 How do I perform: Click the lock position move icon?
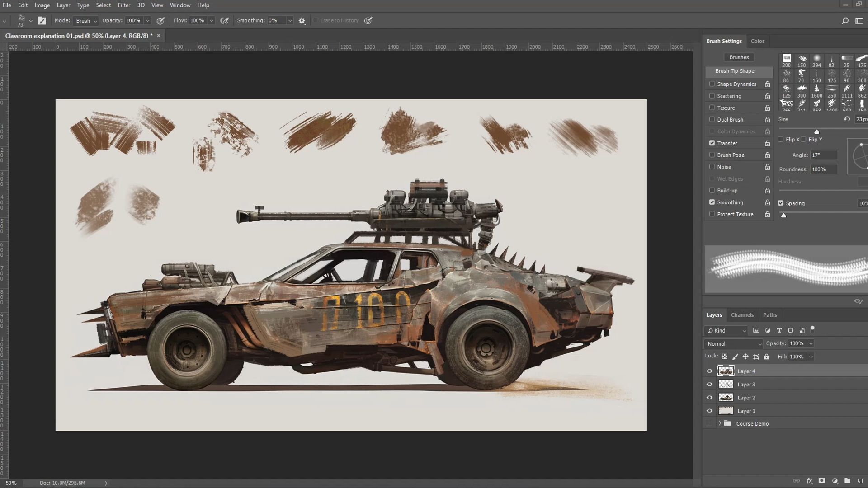coord(745,357)
